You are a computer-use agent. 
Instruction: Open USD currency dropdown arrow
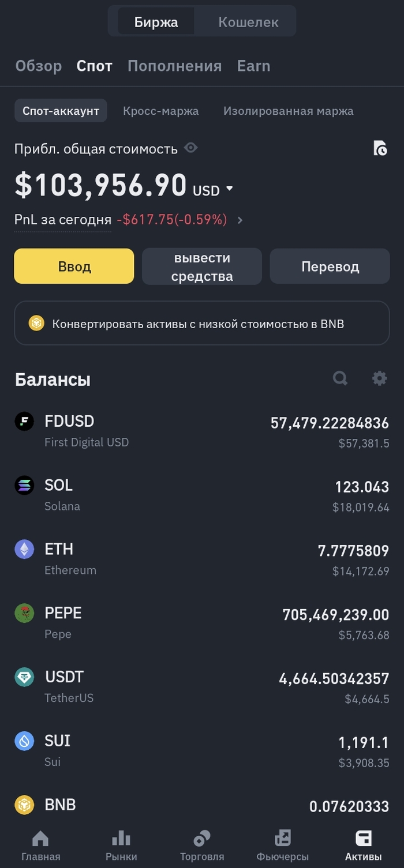click(229, 189)
